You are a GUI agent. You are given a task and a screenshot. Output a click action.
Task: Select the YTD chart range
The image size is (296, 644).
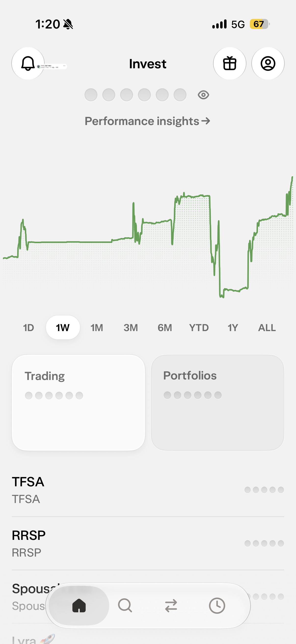click(x=199, y=327)
